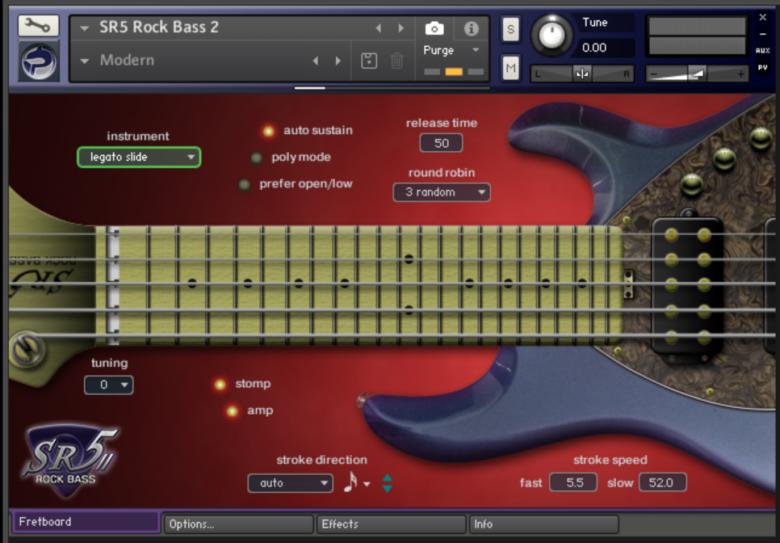Click the Prominy logo icon

click(x=39, y=62)
